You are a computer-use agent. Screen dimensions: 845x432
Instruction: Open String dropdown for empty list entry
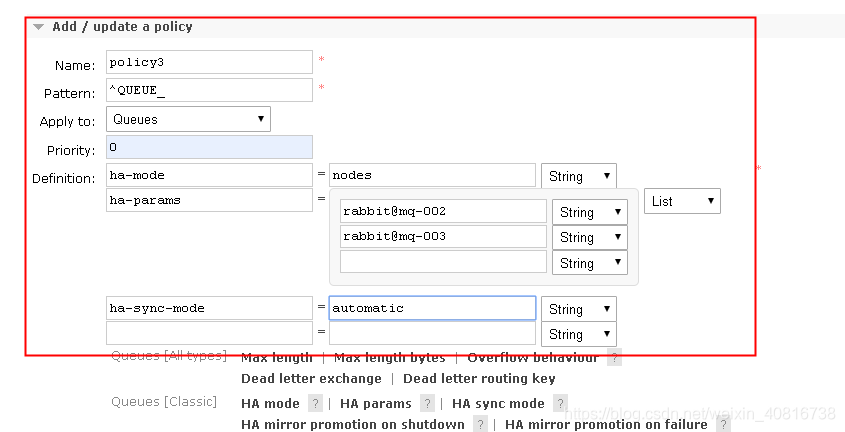590,263
